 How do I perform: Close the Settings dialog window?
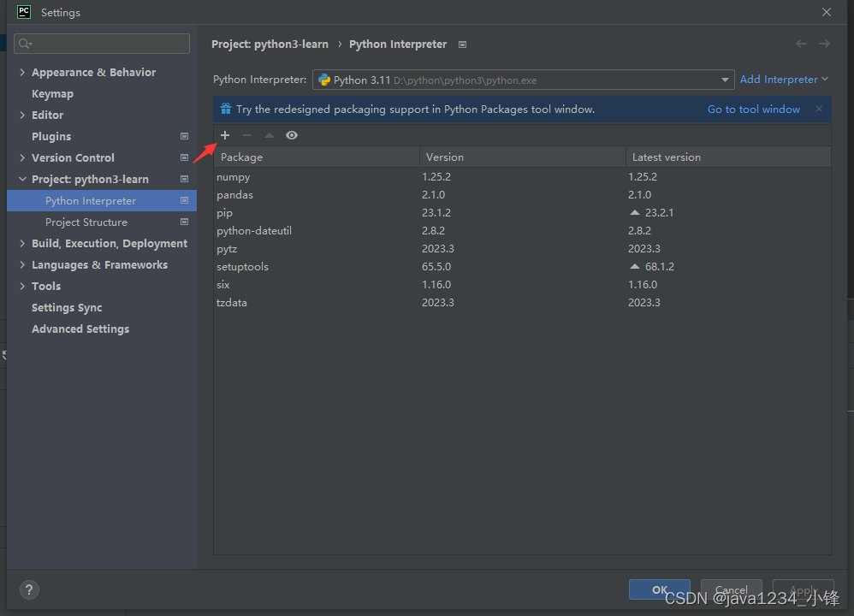[x=827, y=12]
